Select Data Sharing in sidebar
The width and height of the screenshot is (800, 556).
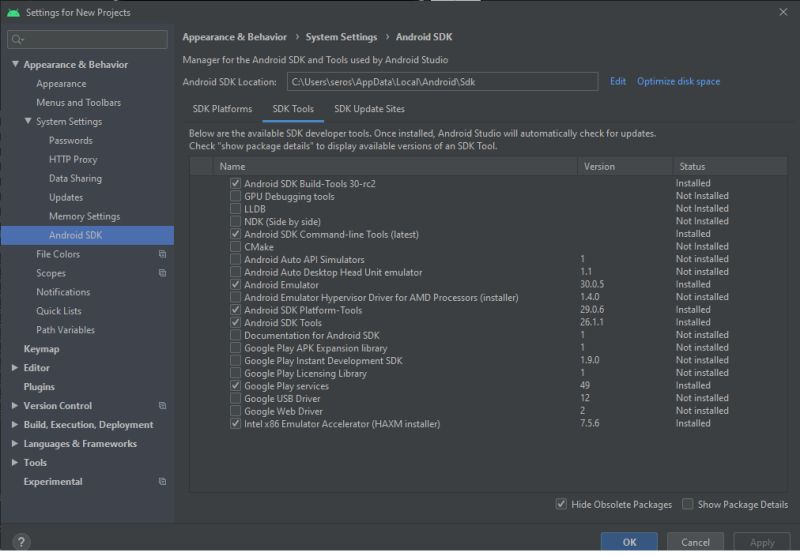click(76, 178)
